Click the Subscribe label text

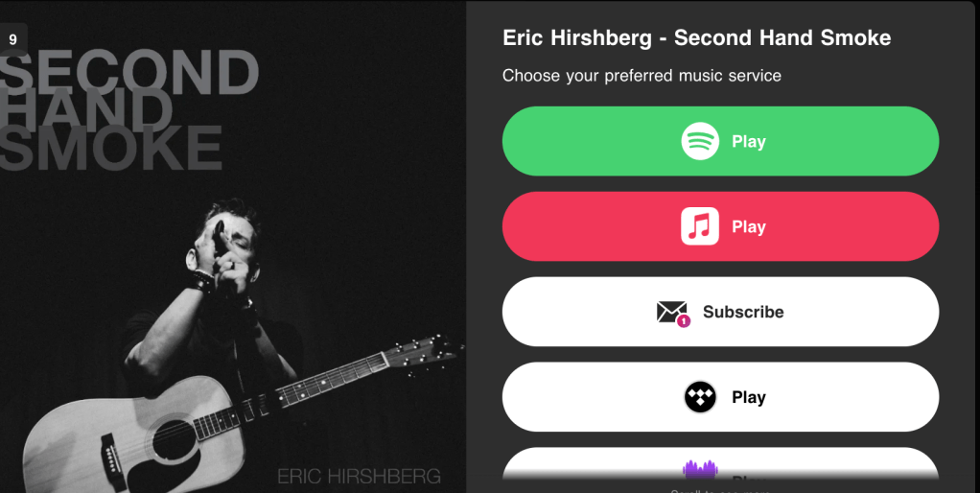743,312
